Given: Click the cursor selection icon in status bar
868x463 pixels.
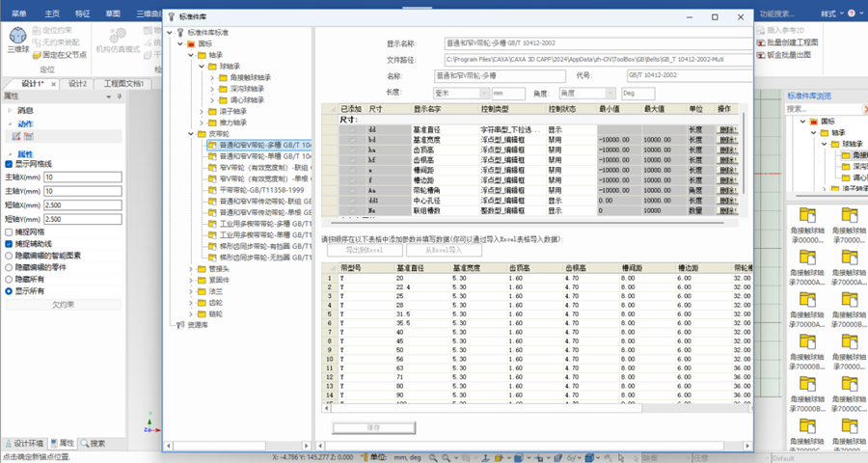Looking at the screenshot, I should [x=621, y=458].
